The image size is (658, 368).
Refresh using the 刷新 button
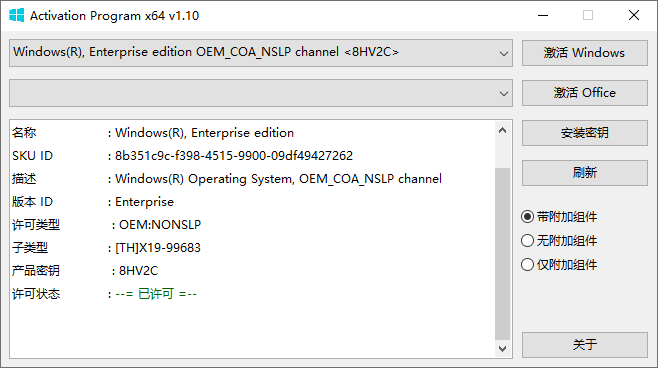point(585,173)
